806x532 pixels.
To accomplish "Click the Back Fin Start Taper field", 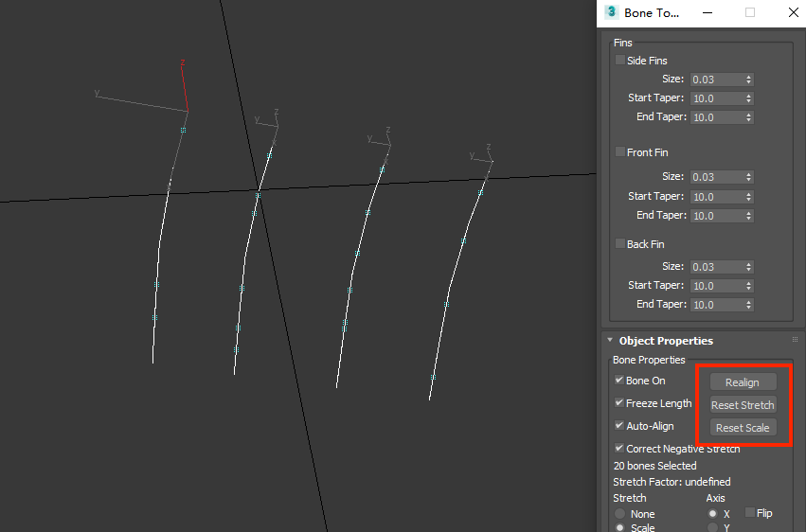I will click(717, 286).
